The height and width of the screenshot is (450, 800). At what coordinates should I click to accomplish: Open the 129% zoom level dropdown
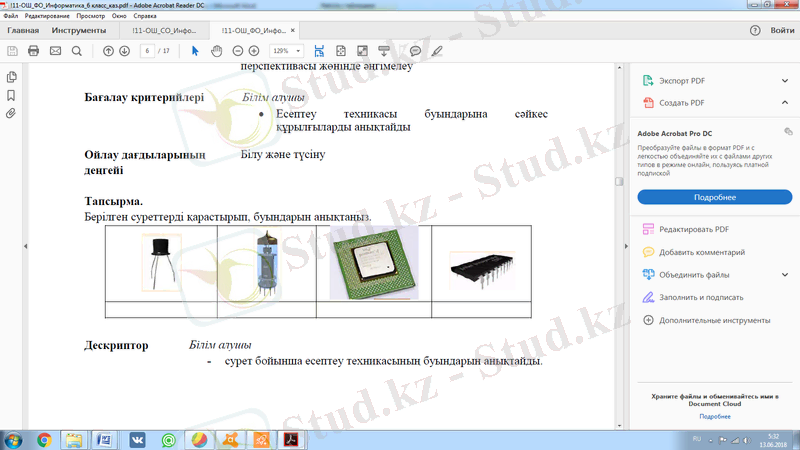[285, 50]
